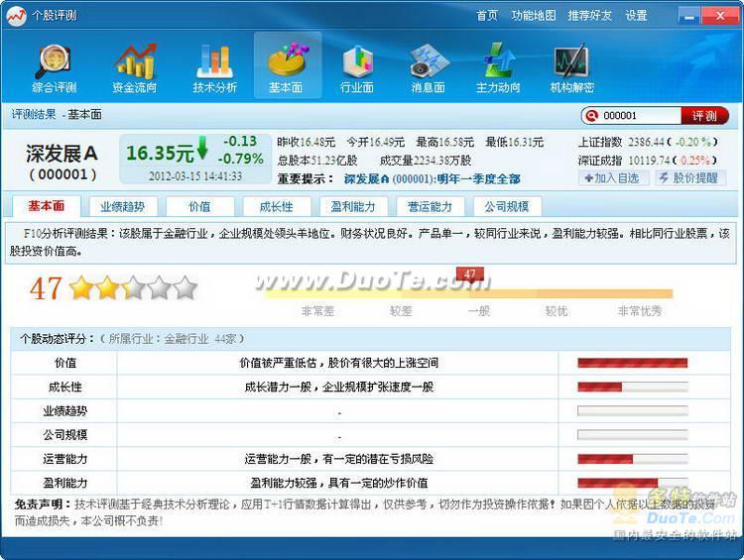The image size is (744, 560).
Task: Click the 业绩趋势 row label
Action: pos(65,410)
